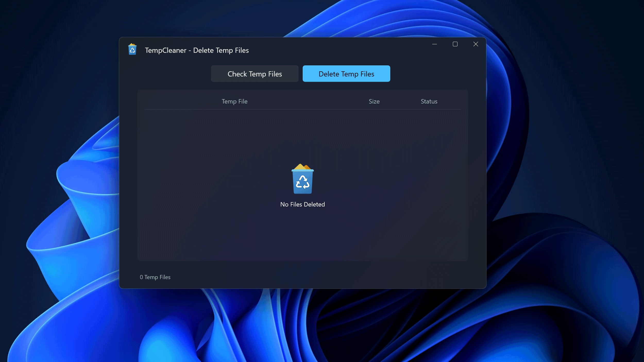Viewport: 644px width, 362px height.
Task: Sort by the Status column header
Action: [x=429, y=101]
